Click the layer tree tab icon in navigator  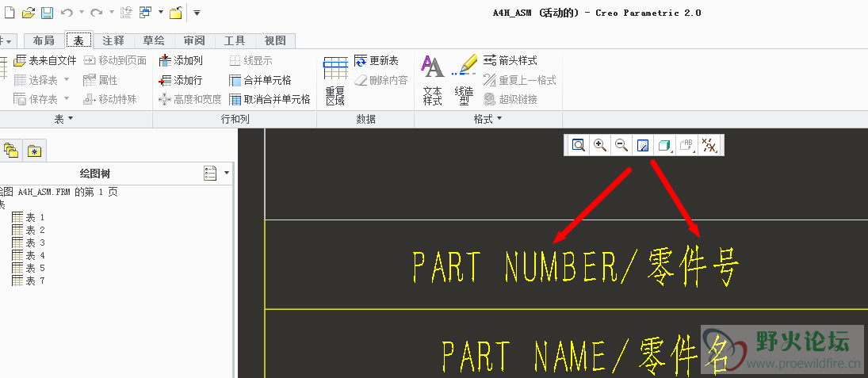[x=11, y=150]
